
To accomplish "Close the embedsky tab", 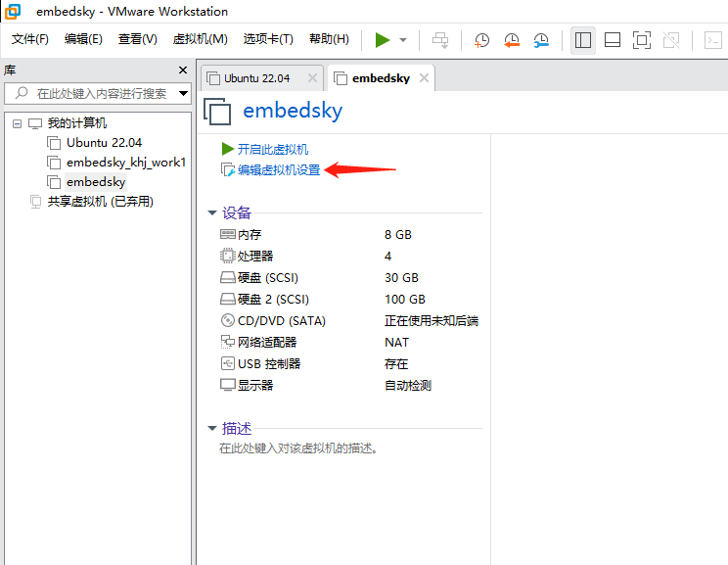I will click(x=424, y=78).
